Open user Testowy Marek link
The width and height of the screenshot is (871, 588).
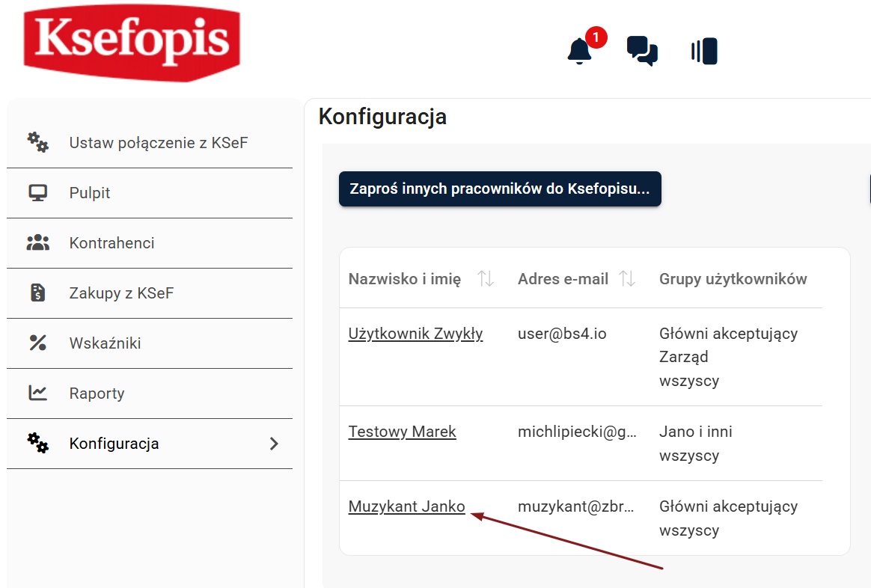click(x=402, y=432)
